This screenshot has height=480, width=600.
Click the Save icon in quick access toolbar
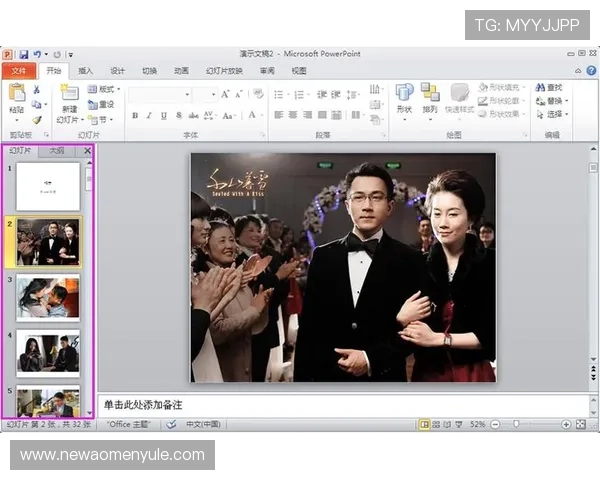[x=24, y=54]
